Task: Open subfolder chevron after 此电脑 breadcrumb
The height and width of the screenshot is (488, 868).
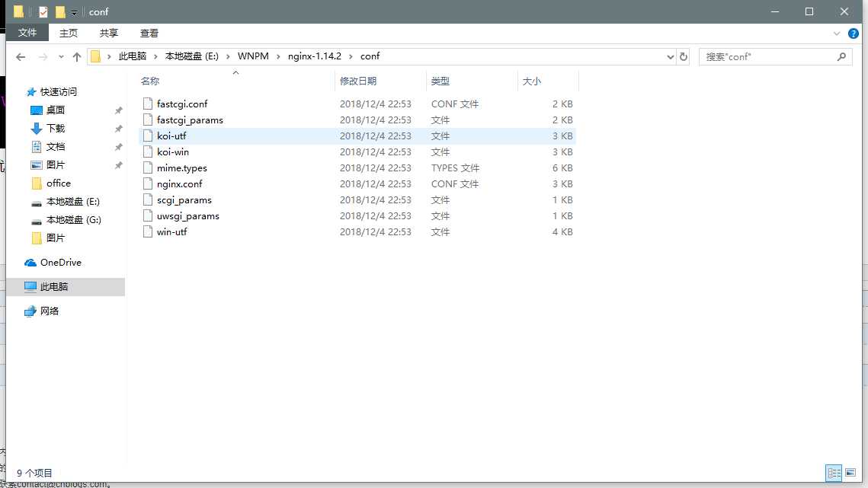Action: (155, 56)
